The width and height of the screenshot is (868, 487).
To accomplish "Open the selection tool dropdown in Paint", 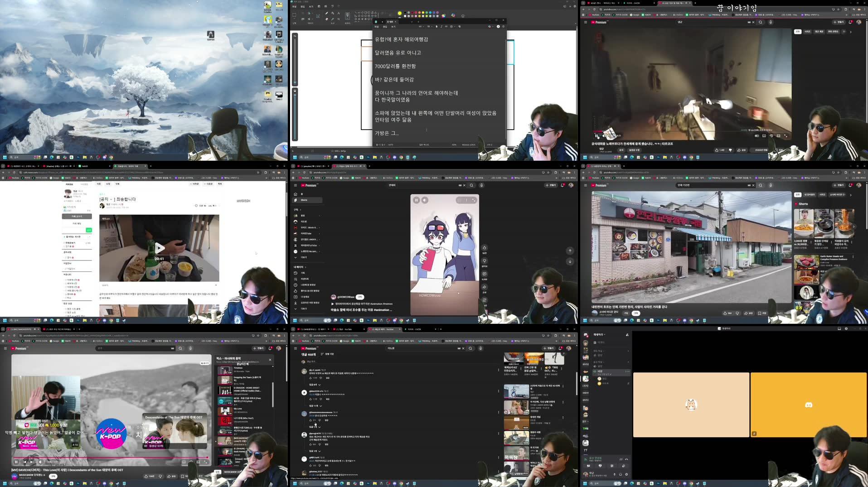I will 294,19.
